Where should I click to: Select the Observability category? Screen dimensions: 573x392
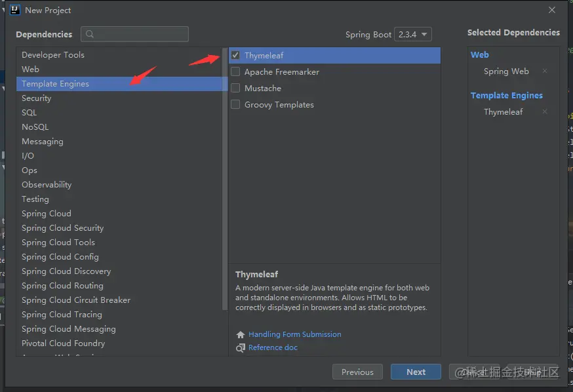point(119,184)
